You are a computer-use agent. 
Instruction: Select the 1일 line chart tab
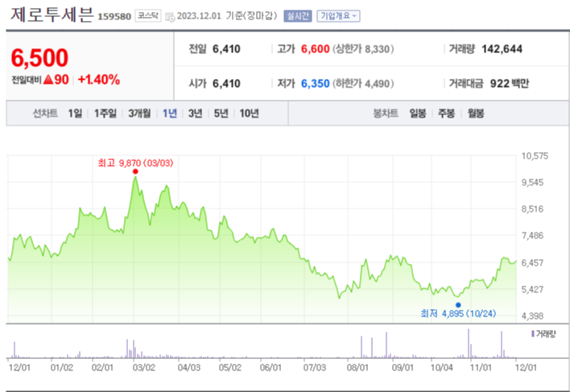75,113
